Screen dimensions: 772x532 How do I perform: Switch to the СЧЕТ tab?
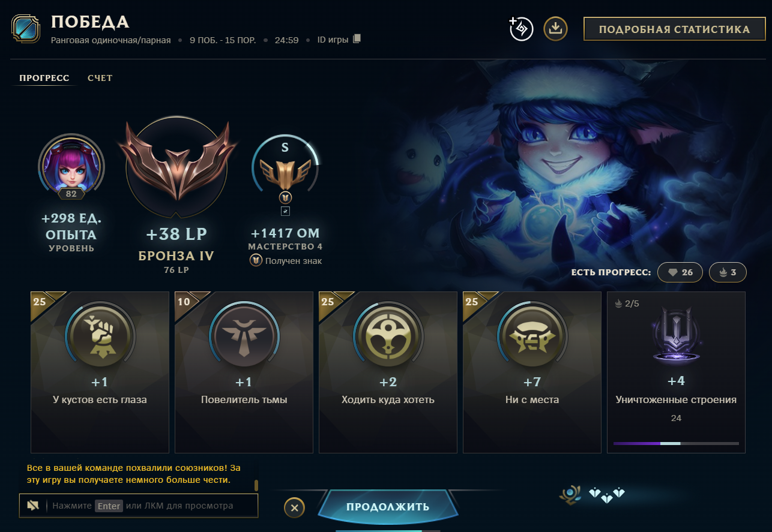coord(100,78)
